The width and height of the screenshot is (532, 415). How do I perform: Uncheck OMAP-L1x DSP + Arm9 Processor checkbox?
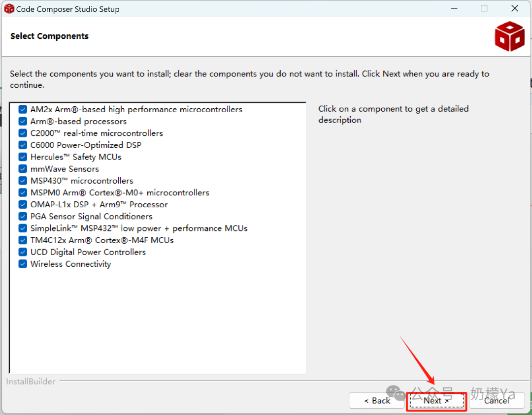point(23,204)
